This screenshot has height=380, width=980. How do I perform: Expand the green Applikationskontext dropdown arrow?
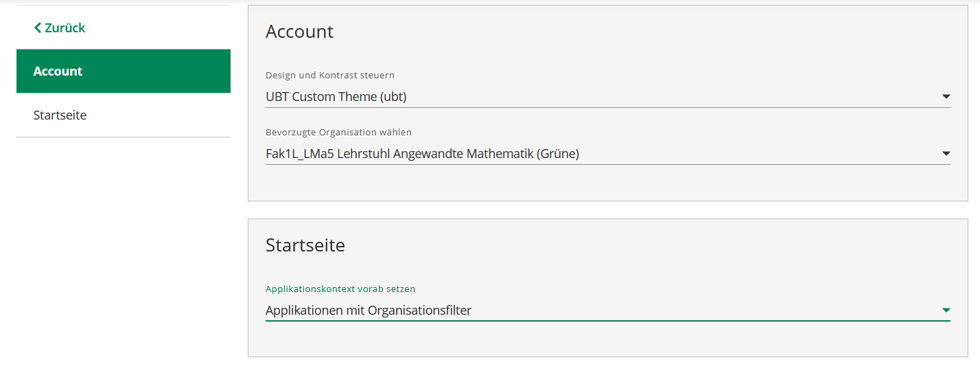pos(946,311)
